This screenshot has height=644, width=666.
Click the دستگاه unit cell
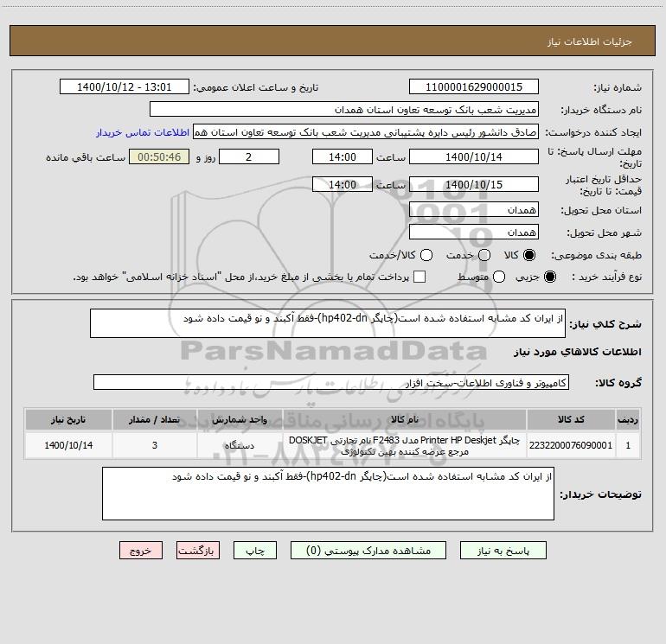(240, 445)
